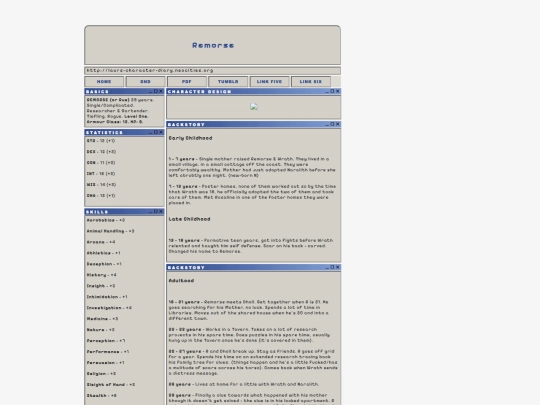The height and width of the screenshot is (405, 540).
Task: Maximize icon on the STATISTICS panel
Action: (x=156, y=132)
